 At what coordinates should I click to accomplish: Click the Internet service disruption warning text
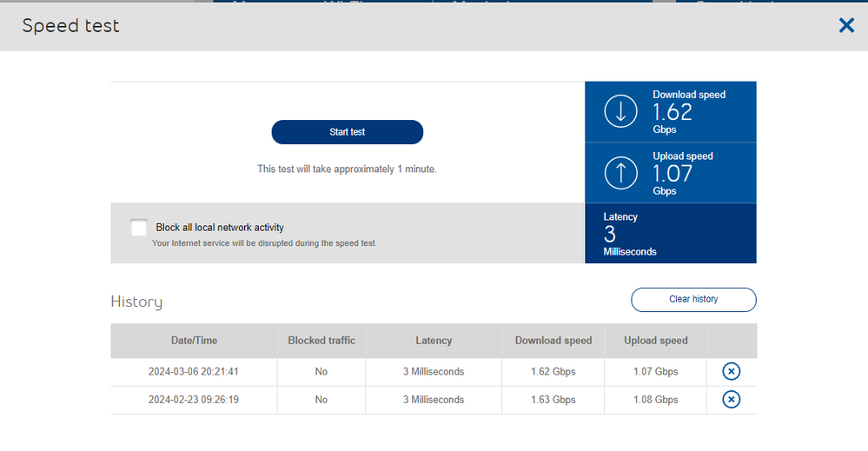click(x=264, y=243)
